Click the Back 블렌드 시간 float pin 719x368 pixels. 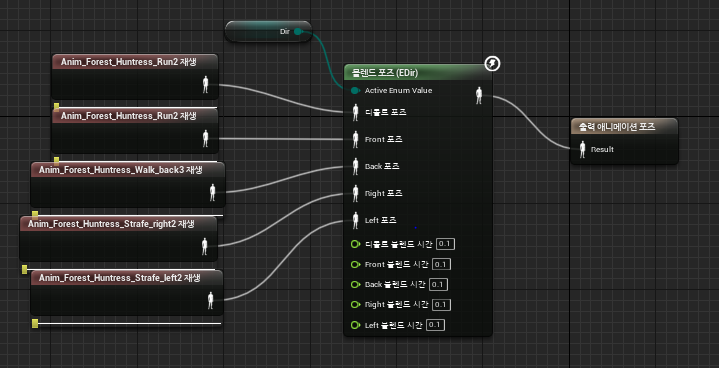pyautogui.click(x=355, y=285)
